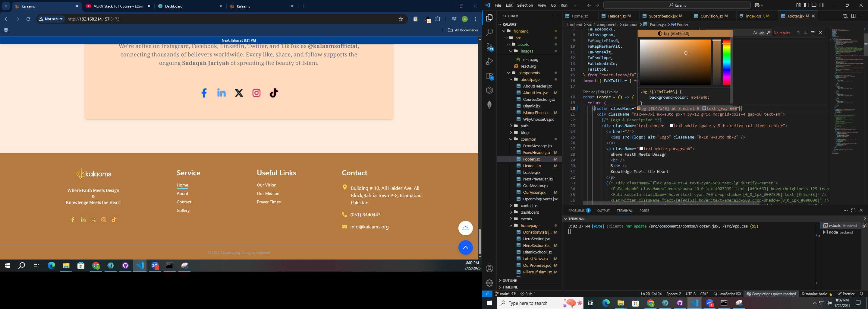Expand the TIMELINE section
Viewport: 868px width, 309px height.
click(x=510, y=287)
